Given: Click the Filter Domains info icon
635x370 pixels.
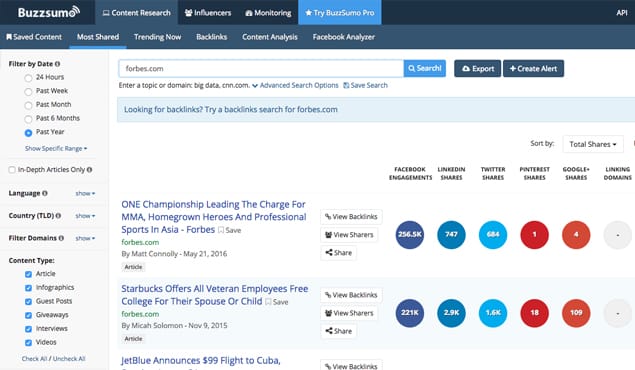Looking at the screenshot, I should click(61, 238).
